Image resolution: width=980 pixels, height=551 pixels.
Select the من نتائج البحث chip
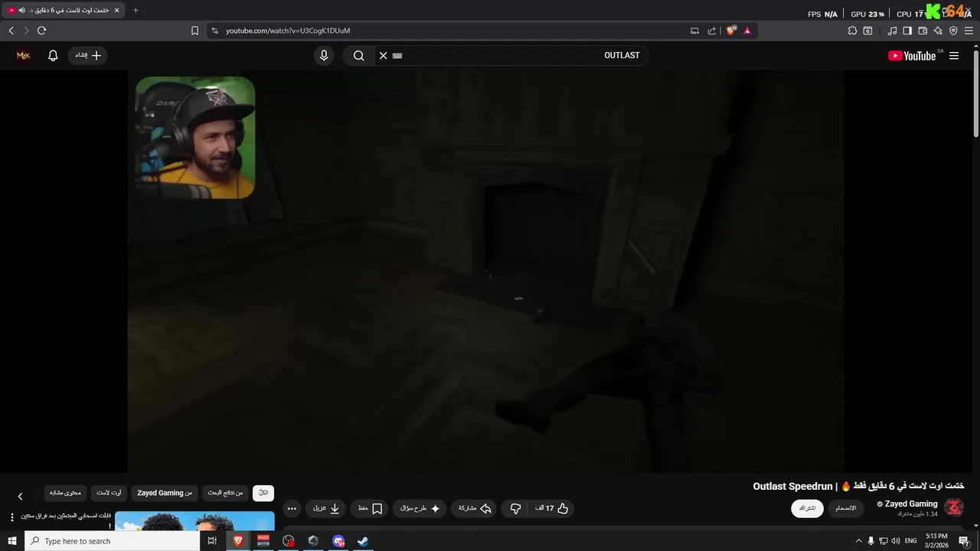(225, 493)
